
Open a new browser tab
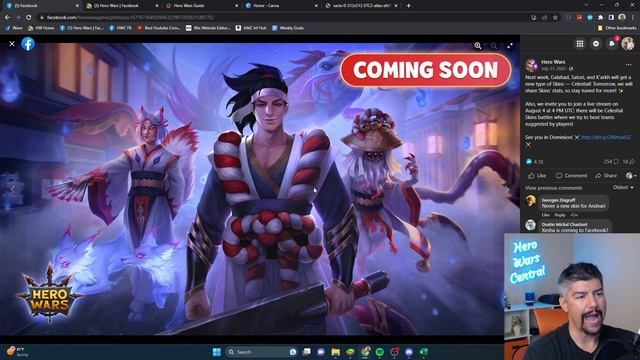point(409,6)
